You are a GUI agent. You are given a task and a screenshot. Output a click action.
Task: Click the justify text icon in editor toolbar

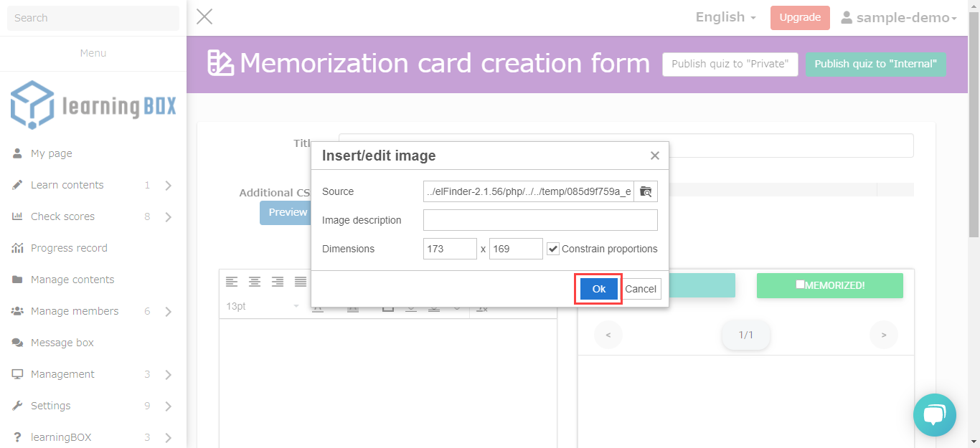(x=301, y=282)
